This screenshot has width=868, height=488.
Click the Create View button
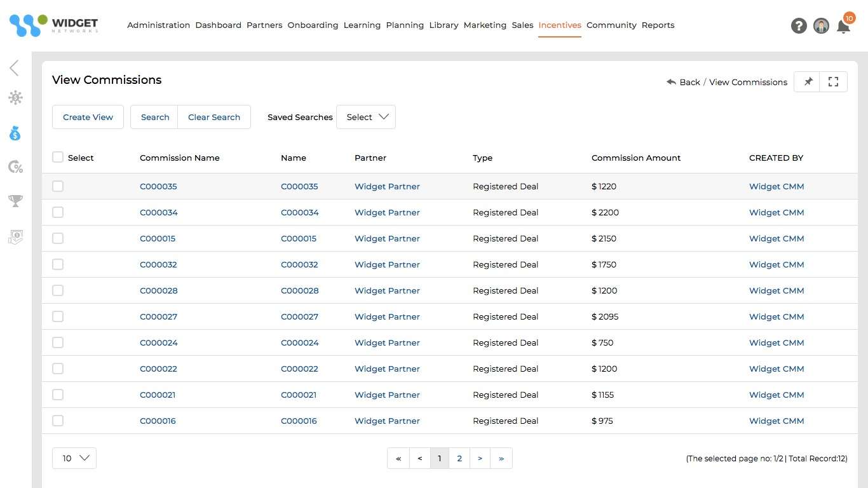(88, 117)
